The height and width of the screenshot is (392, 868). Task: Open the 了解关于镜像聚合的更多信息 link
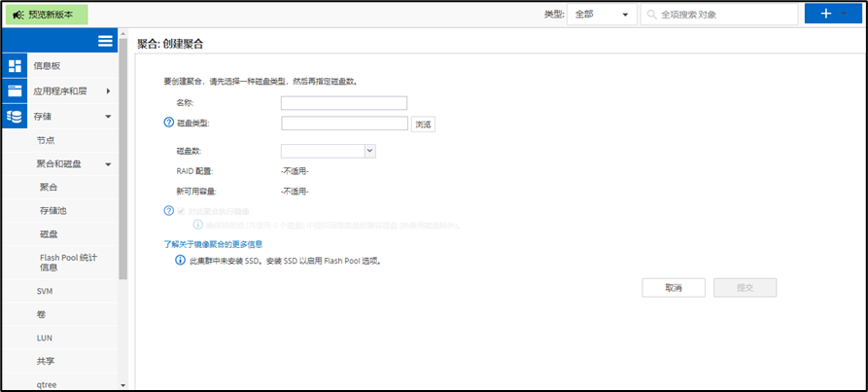coord(213,244)
